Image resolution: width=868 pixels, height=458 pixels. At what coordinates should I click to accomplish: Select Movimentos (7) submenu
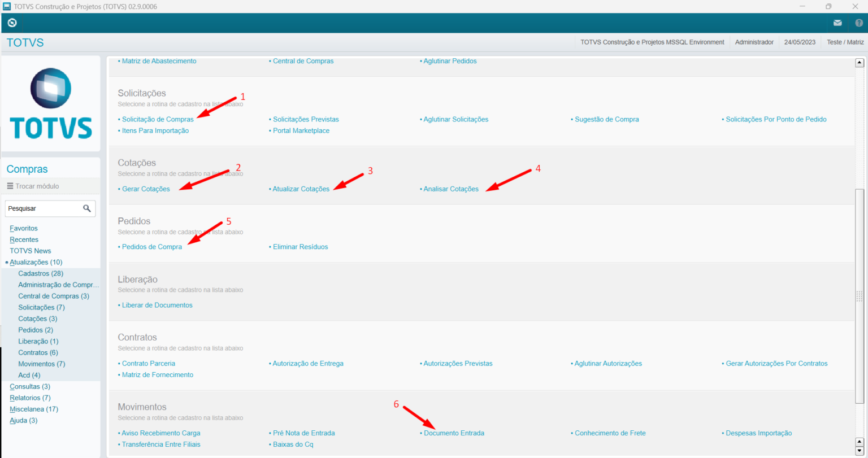tap(42, 364)
